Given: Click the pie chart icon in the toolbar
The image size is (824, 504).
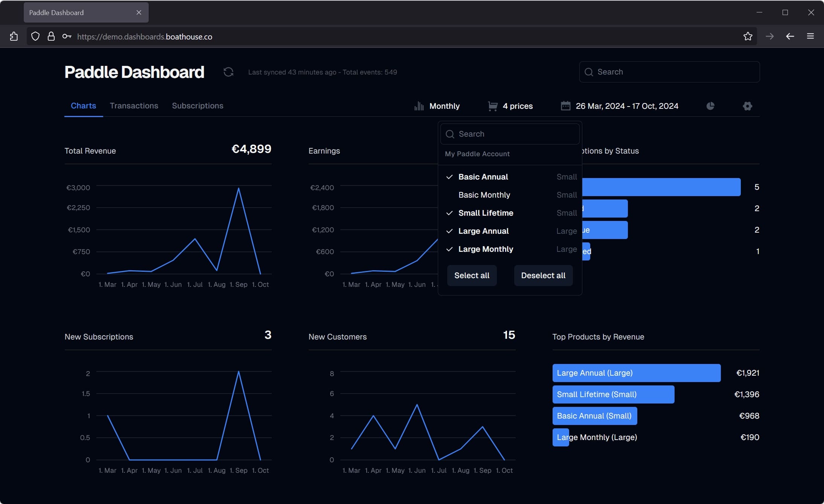Looking at the screenshot, I should pos(710,106).
